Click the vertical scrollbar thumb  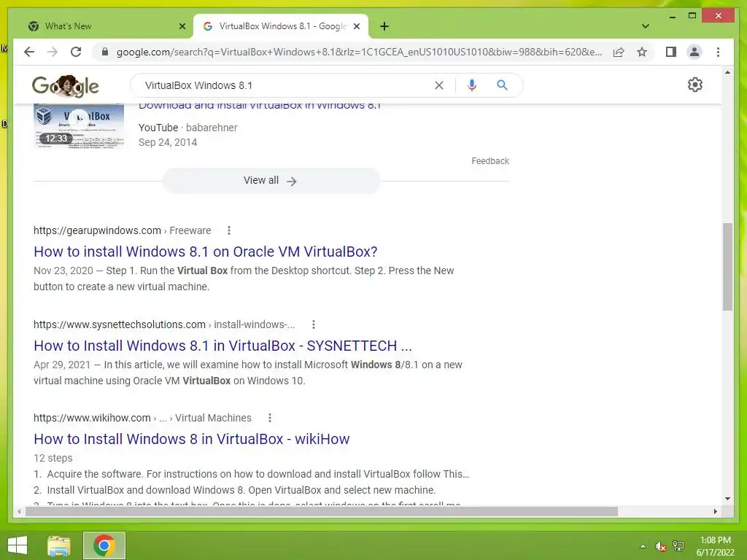tap(727, 267)
